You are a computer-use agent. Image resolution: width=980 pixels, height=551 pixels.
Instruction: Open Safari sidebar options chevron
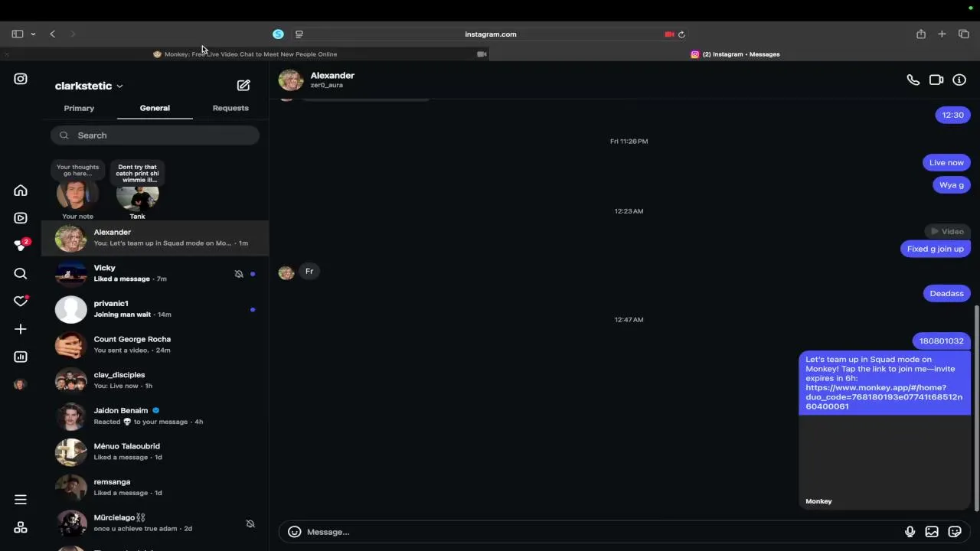[x=33, y=34]
